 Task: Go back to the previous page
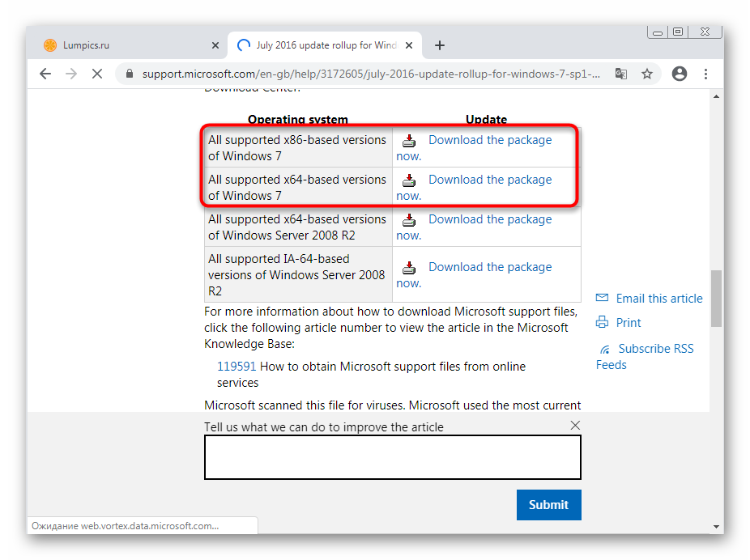(x=45, y=74)
